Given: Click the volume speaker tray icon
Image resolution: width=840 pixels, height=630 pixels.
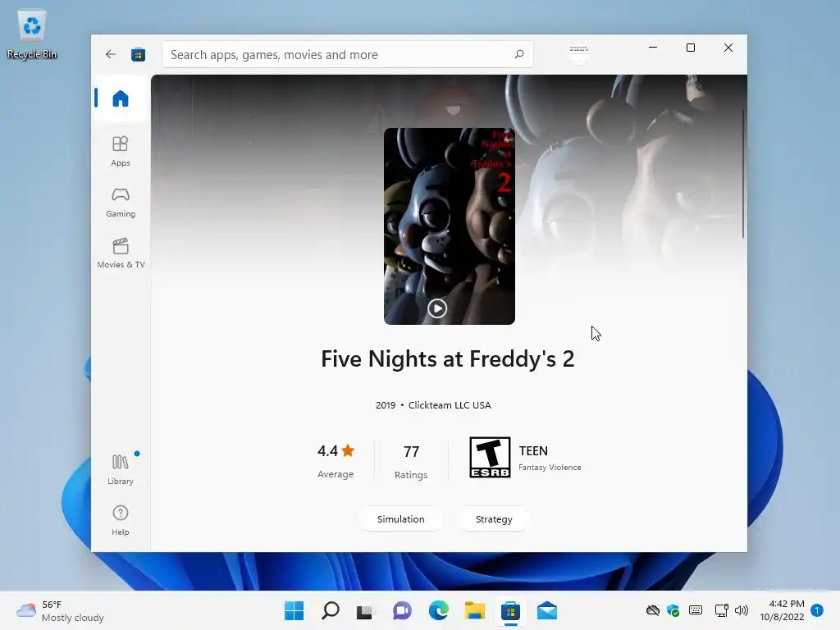Looking at the screenshot, I should [742, 610].
